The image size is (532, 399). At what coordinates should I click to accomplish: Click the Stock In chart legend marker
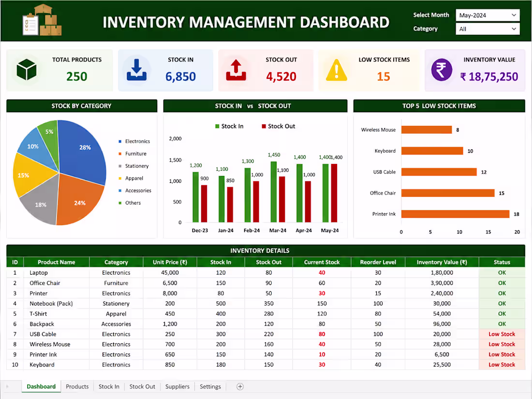(217, 126)
